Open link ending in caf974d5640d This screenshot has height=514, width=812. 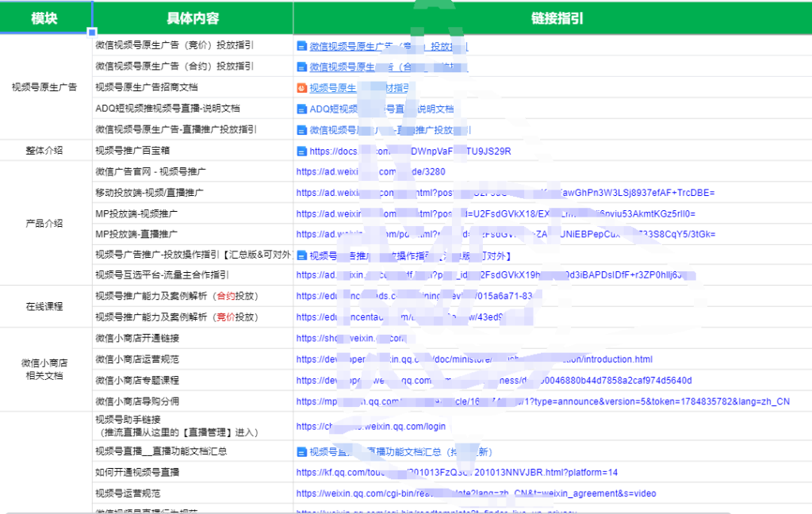pos(494,380)
